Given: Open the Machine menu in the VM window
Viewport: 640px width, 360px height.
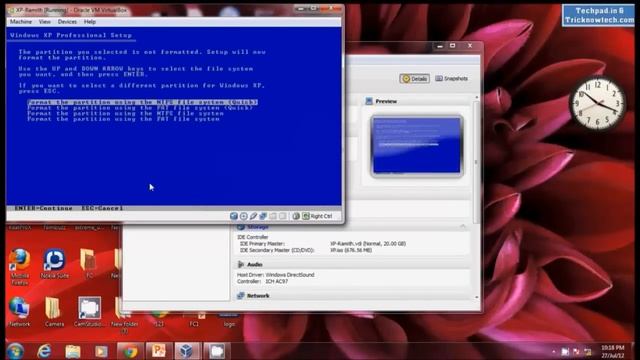Looking at the screenshot, I should (x=21, y=22).
